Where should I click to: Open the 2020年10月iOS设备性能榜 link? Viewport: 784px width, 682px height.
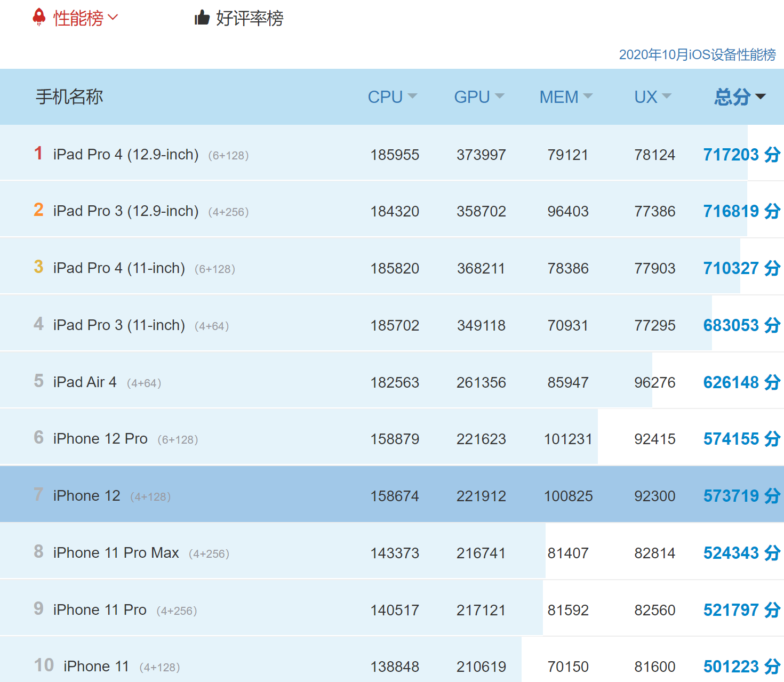tap(698, 54)
